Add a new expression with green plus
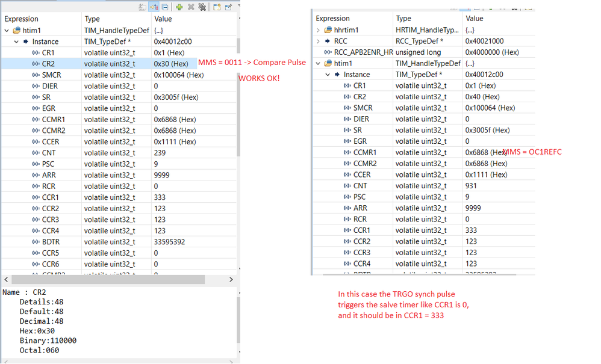Screen dimensions: 601x364 click(179, 7)
